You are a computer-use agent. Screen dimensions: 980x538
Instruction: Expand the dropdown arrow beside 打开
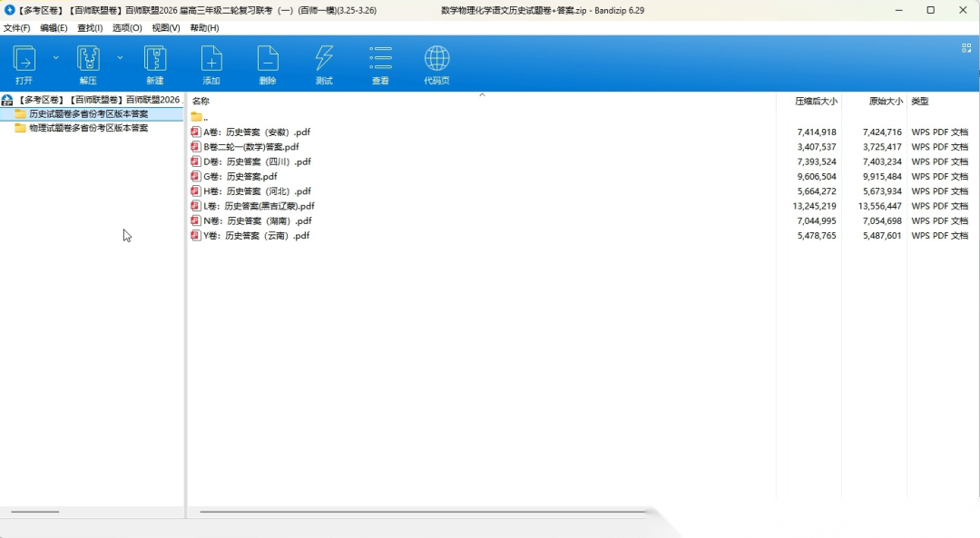pyautogui.click(x=55, y=57)
